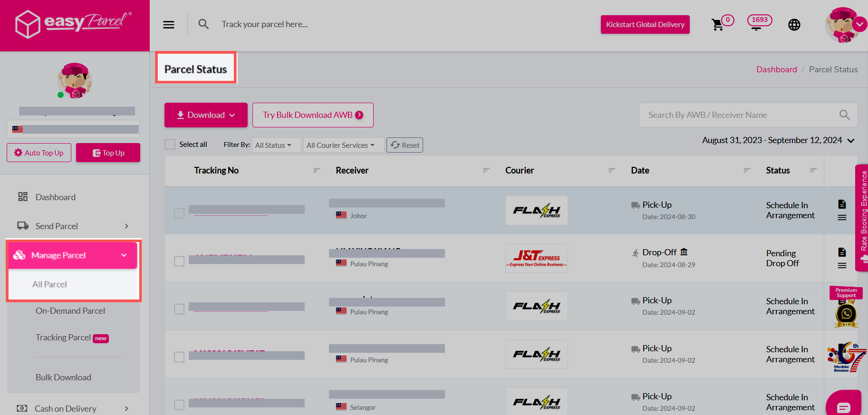Open the shopping cart icon
The image size is (868, 415).
click(717, 25)
